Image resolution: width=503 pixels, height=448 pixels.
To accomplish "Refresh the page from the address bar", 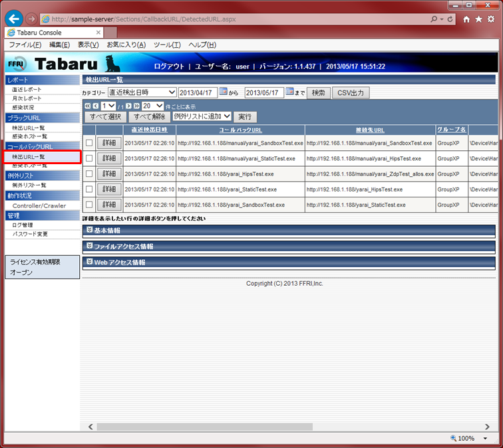I will coord(450,19).
